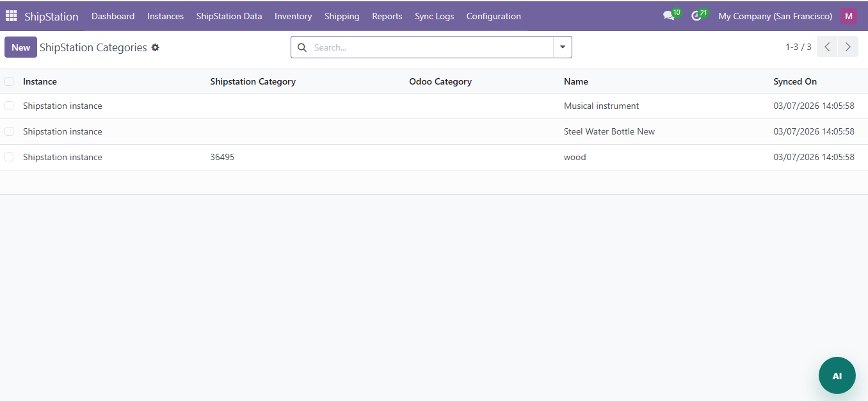Click into the Search input field
868x401 pixels.
pyautogui.click(x=429, y=47)
